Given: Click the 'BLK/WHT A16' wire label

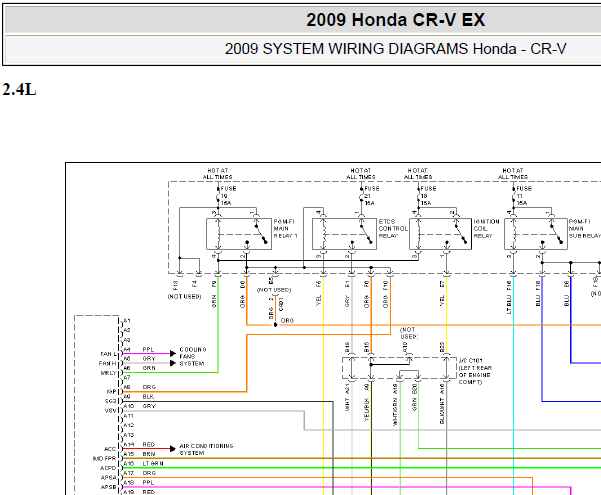Looking at the screenshot, I should pos(442,404).
